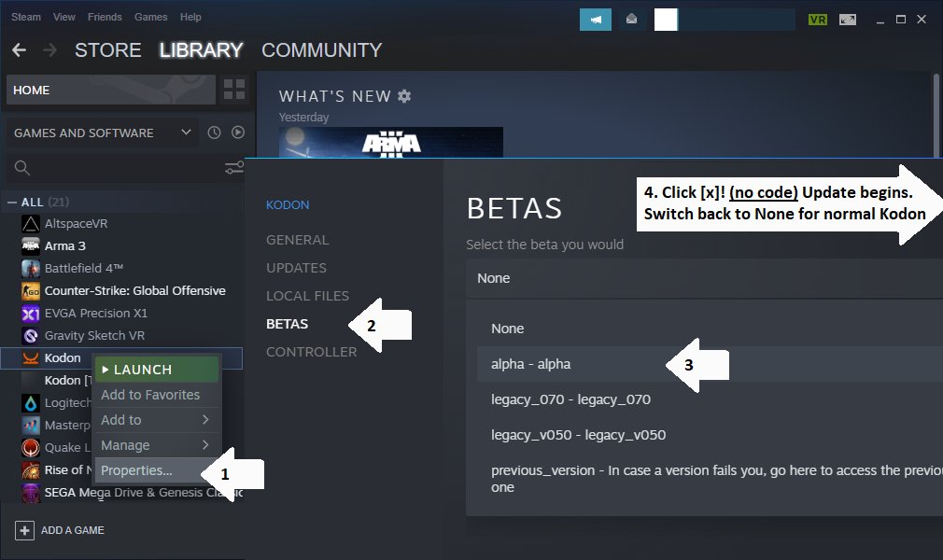943x560 pixels.
Task: Switch to the LIBRARY tab
Action: pos(201,49)
